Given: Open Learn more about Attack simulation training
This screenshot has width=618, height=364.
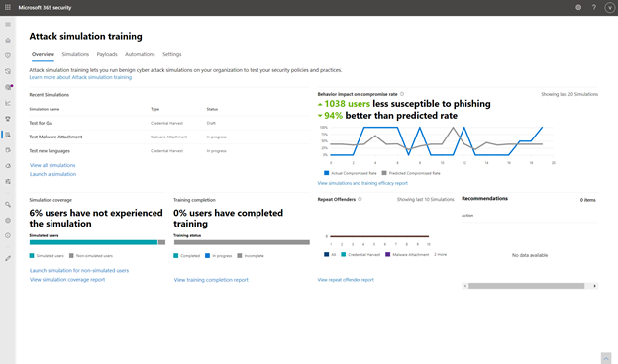Looking at the screenshot, I should (x=80, y=77).
